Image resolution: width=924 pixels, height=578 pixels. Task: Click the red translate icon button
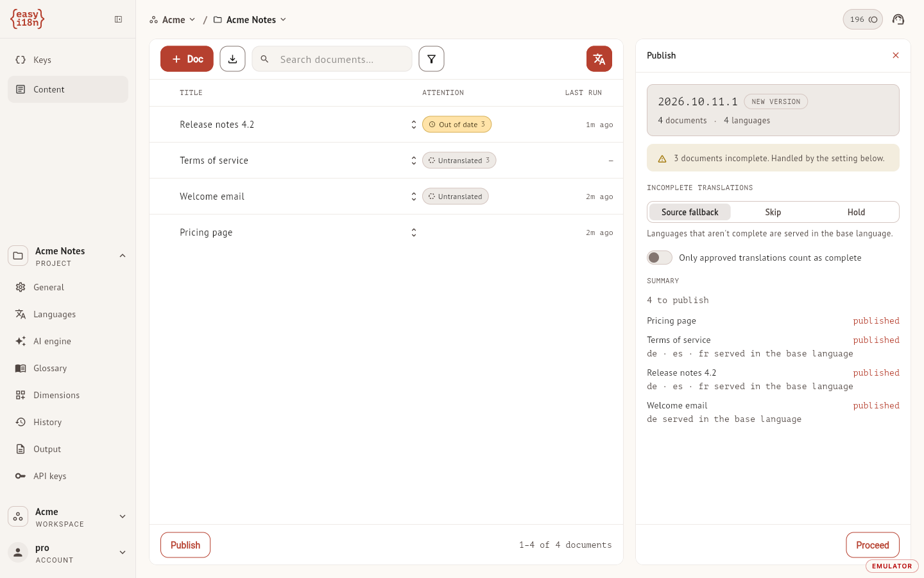(599, 59)
